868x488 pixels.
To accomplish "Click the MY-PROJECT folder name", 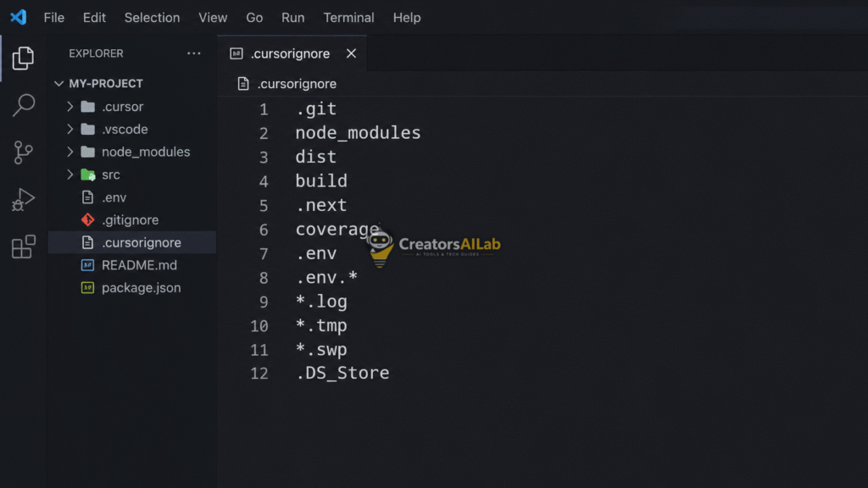I will coord(106,84).
